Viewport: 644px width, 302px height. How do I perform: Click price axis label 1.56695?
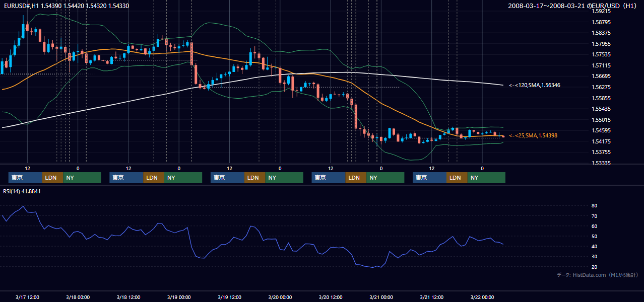pyautogui.click(x=602, y=76)
